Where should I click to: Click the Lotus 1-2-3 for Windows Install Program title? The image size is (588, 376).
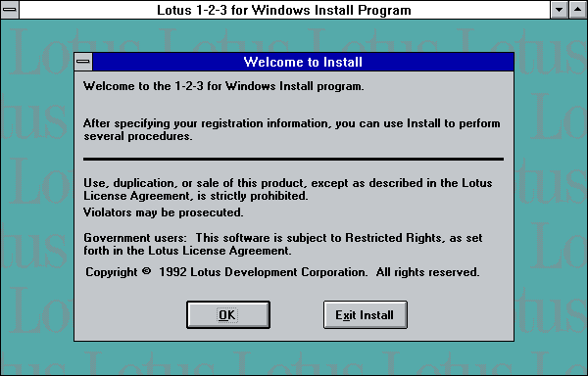click(284, 10)
